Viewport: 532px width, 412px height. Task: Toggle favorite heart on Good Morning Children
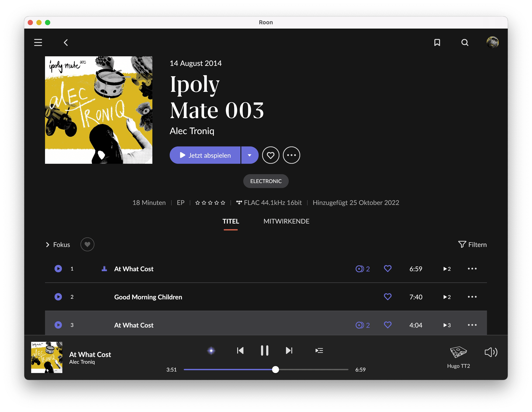388,297
